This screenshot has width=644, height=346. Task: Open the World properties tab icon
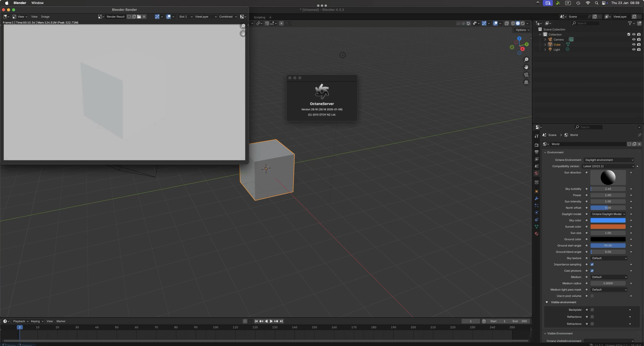[x=537, y=173]
